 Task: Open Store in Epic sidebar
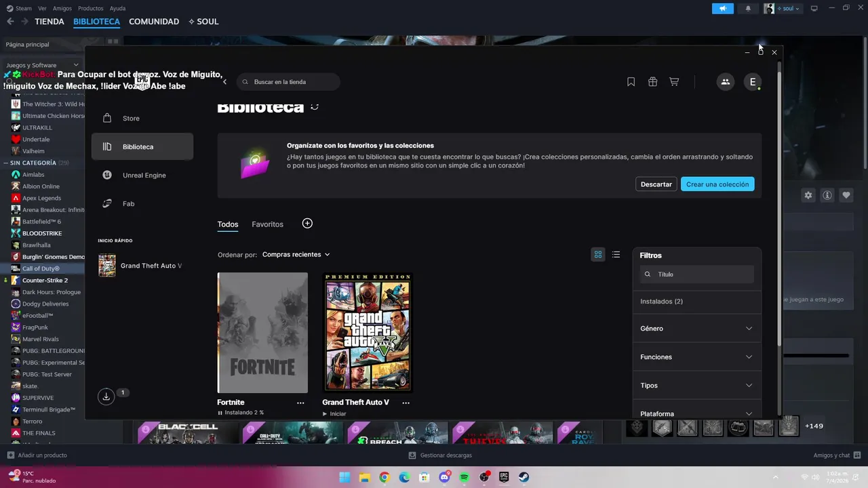click(x=142, y=119)
